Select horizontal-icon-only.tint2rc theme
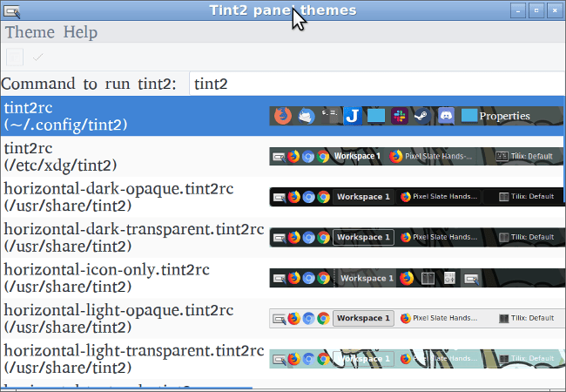 (282, 278)
